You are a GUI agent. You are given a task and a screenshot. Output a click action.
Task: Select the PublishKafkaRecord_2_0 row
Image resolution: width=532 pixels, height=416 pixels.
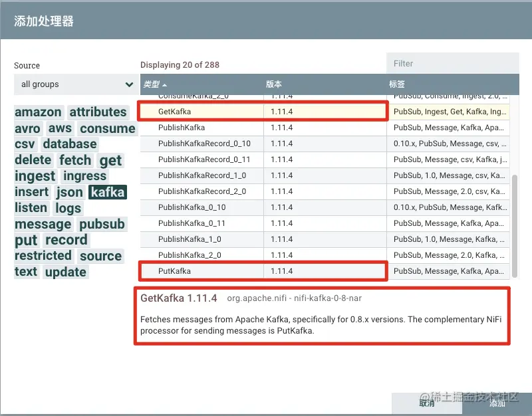325,191
